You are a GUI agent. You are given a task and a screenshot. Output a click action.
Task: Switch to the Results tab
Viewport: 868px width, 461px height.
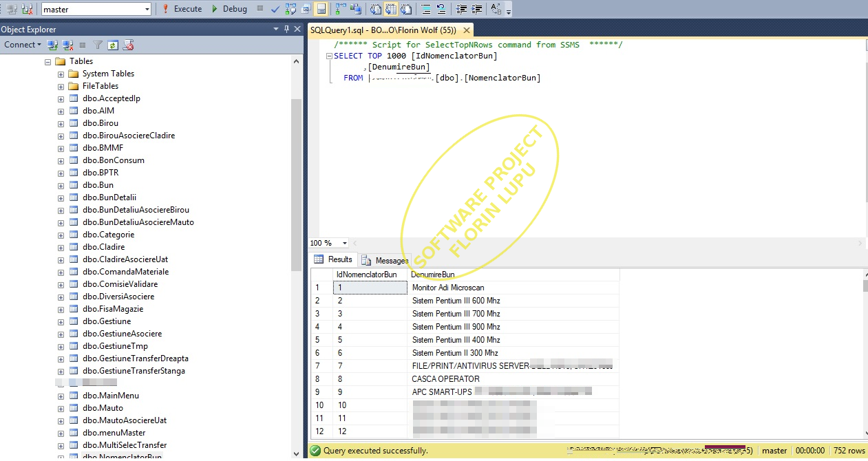click(334, 259)
